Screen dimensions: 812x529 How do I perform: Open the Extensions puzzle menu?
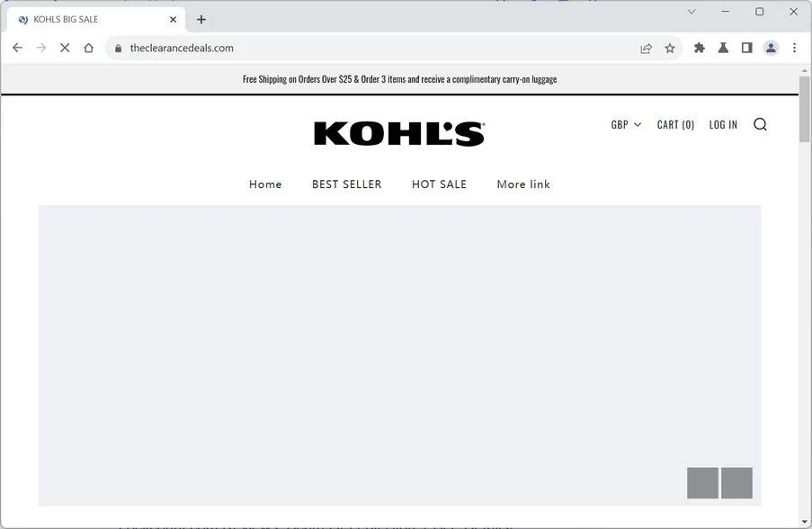699,49
